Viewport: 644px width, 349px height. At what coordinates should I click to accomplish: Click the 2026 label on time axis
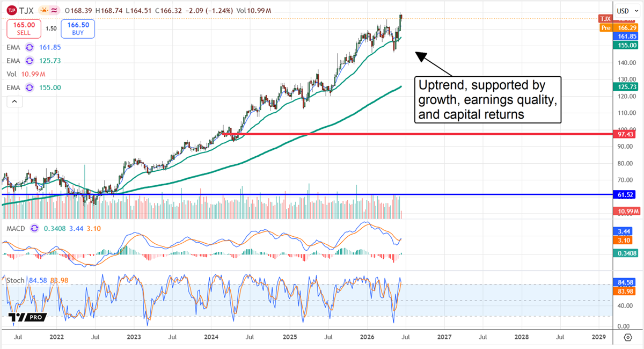[x=367, y=337]
